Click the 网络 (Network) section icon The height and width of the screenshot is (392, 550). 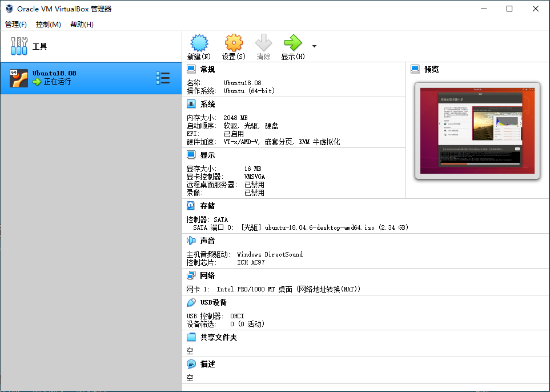tap(191, 275)
